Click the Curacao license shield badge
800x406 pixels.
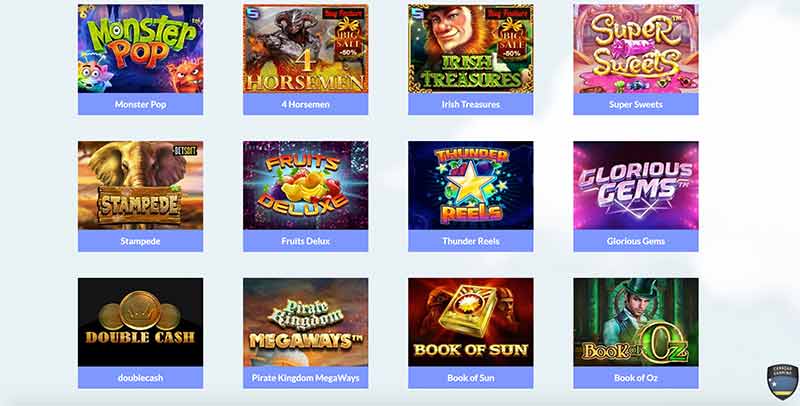coord(783,382)
